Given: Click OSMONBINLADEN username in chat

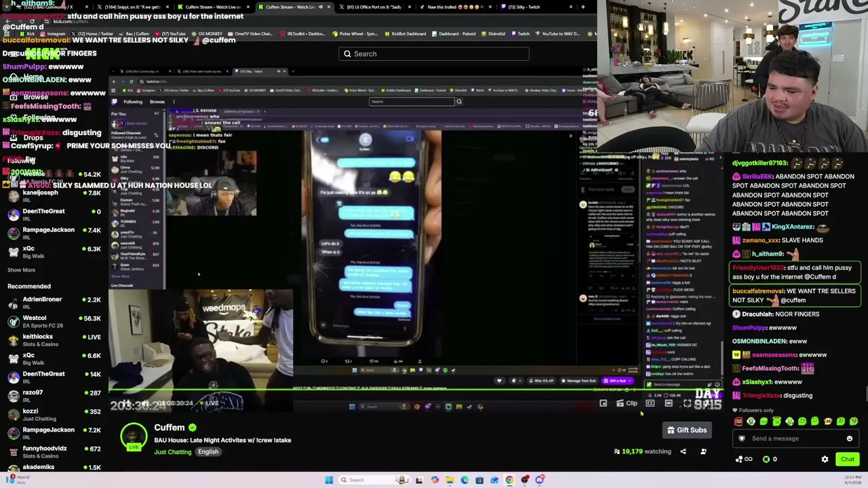Looking at the screenshot, I should coord(759,342).
